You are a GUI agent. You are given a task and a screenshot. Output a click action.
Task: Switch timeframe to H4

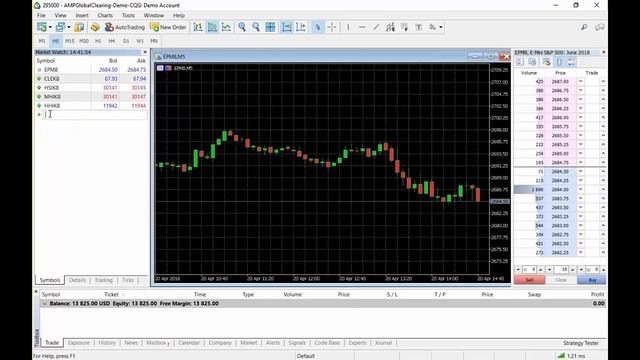112,41
